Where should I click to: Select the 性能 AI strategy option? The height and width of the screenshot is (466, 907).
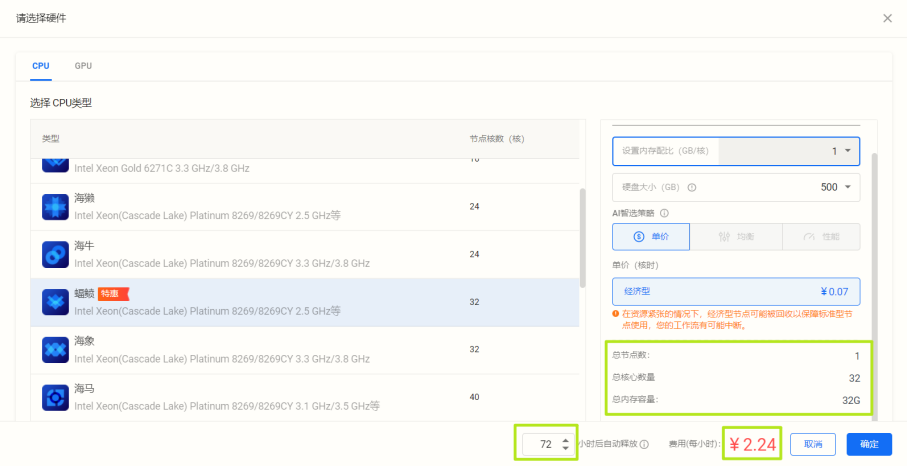click(x=821, y=236)
